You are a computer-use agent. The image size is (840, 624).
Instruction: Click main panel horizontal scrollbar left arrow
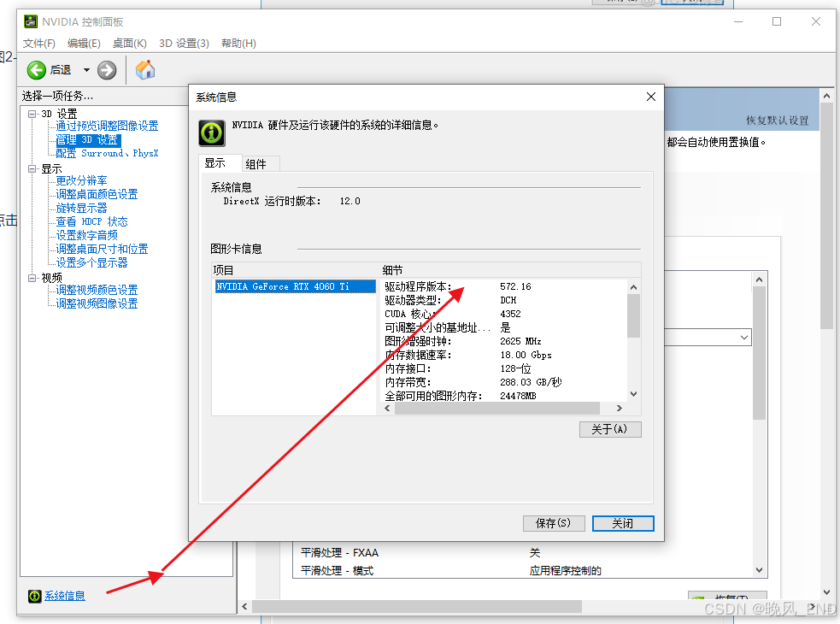pos(244,606)
